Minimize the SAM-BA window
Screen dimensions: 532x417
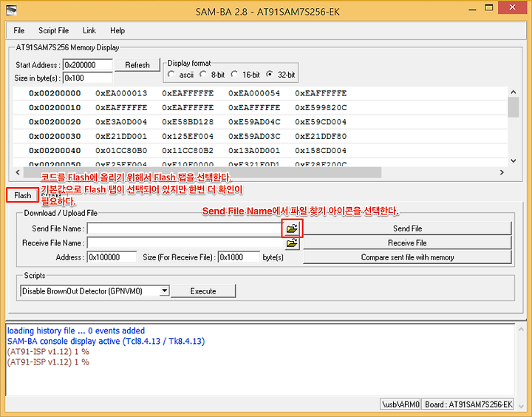coord(472,9)
